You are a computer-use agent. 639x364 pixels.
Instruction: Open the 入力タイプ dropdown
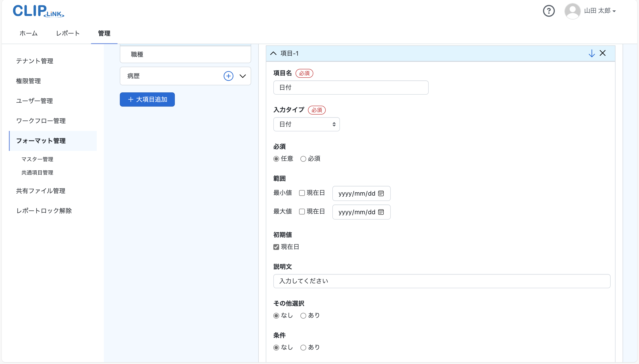(306, 124)
